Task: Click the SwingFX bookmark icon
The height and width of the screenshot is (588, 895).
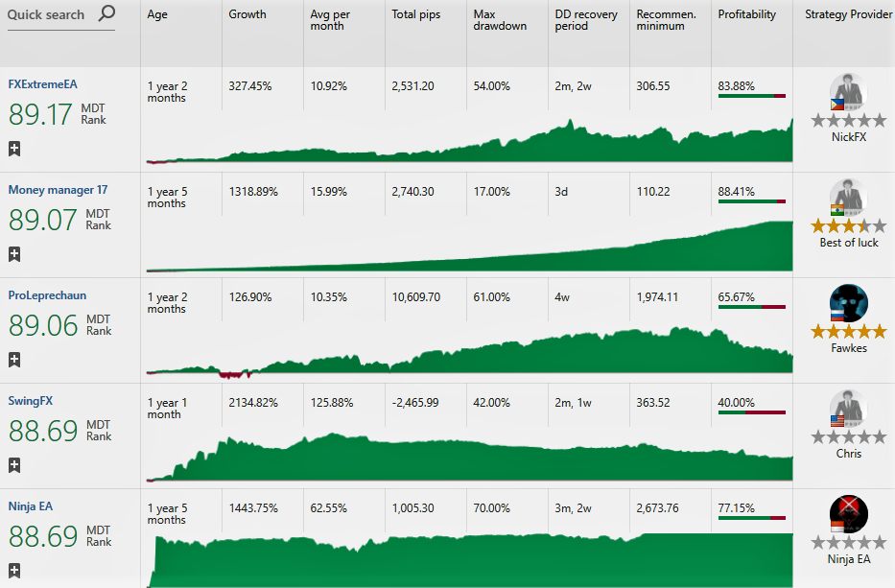Action: (14, 465)
